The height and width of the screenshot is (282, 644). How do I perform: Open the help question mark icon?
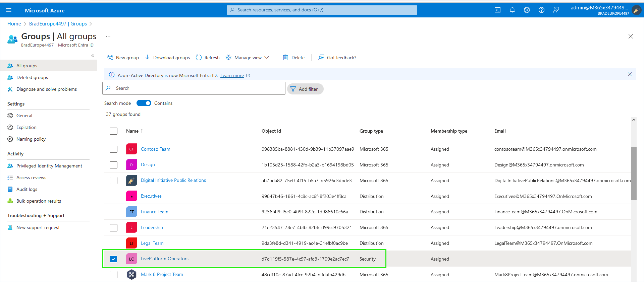point(541,10)
